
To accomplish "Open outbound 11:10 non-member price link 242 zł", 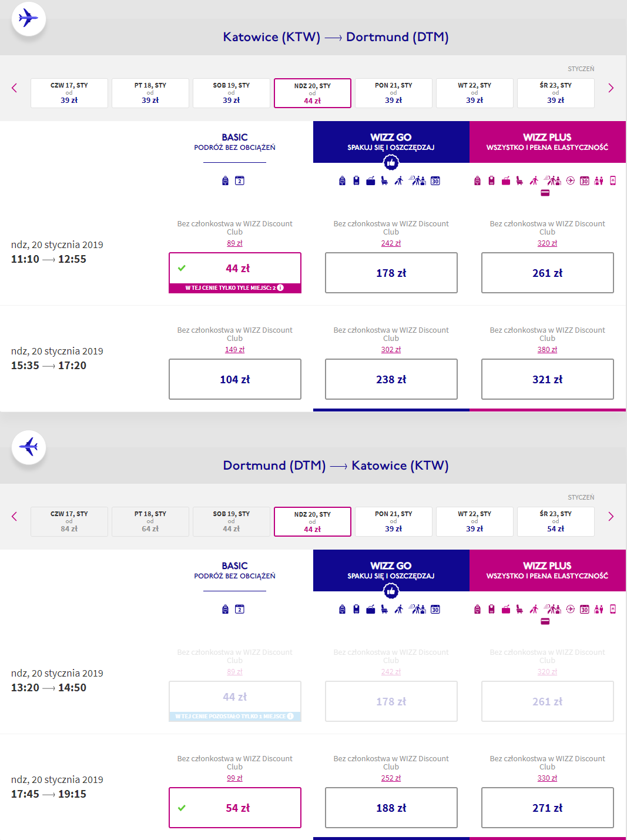I will pos(391,243).
